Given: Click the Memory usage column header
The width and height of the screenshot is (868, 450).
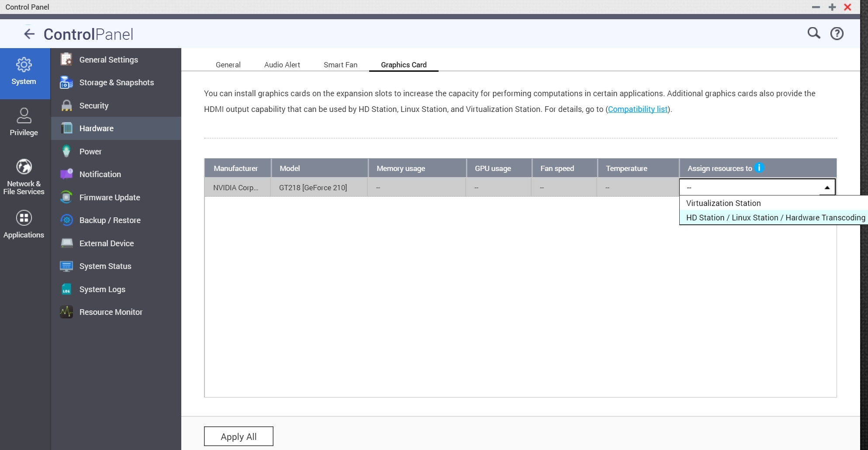Looking at the screenshot, I should (417, 168).
